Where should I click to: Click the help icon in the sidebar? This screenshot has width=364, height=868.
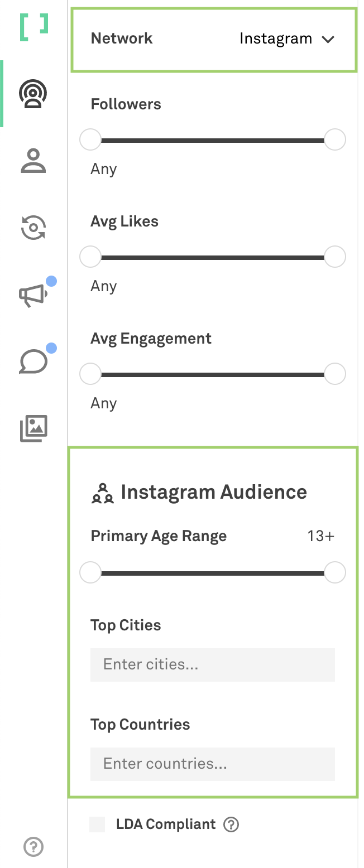tap(33, 847)
